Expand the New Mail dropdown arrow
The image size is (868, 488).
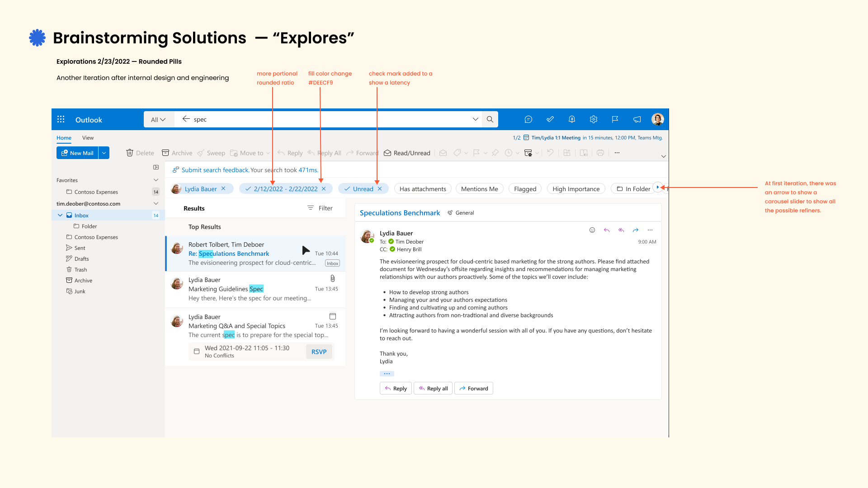coord(104,153)
